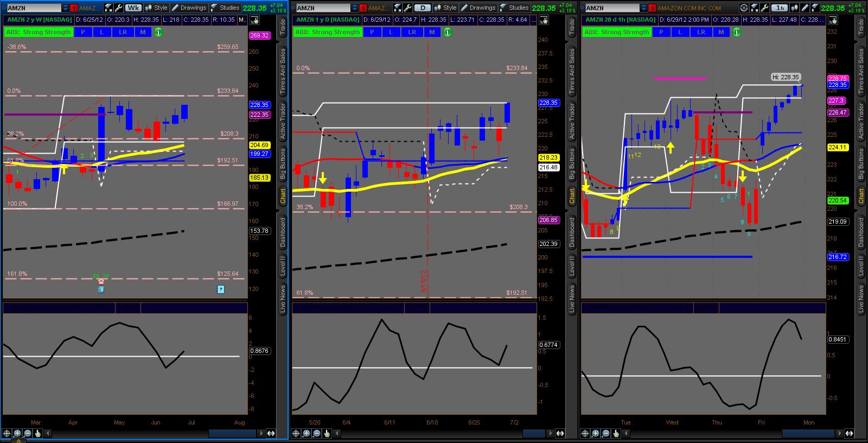Zoom in on the daily chart
Image resolution: width=868 pixels, height=443 pixels.
(307, 433)
